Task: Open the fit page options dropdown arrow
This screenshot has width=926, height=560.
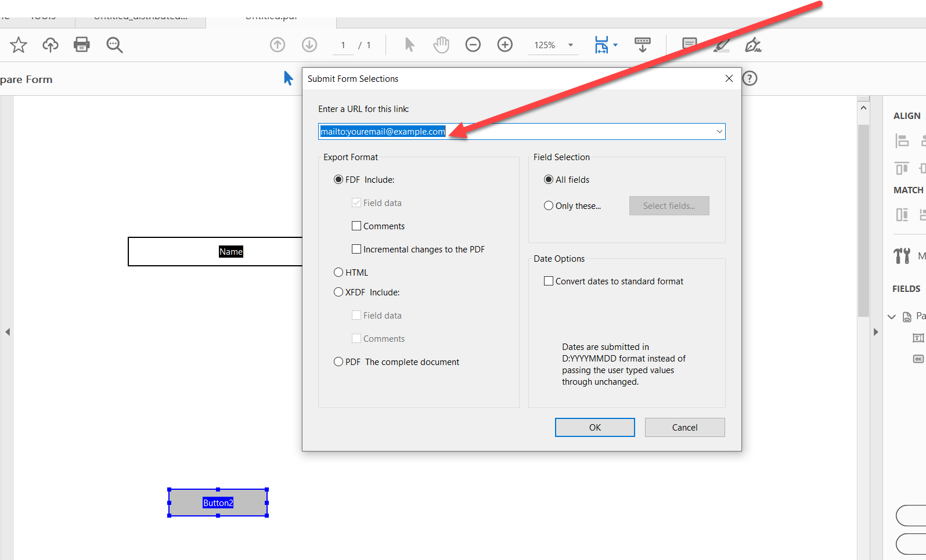Action: pos(615,45)
